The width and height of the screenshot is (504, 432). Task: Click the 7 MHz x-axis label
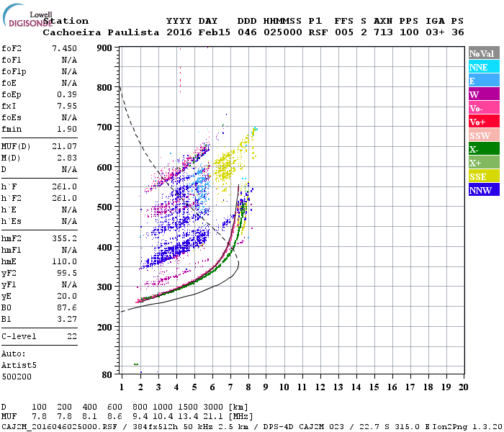pyautogui.click(x=230, y=387)
